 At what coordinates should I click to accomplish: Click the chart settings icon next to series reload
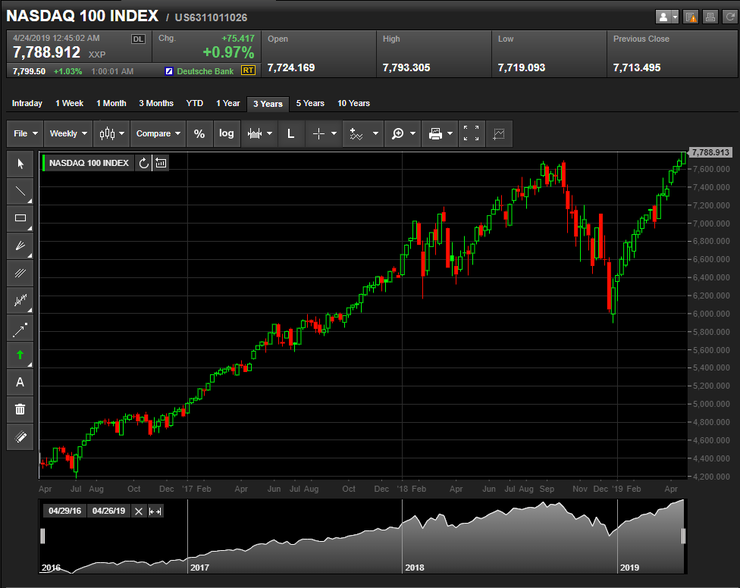tap(161, 163)
